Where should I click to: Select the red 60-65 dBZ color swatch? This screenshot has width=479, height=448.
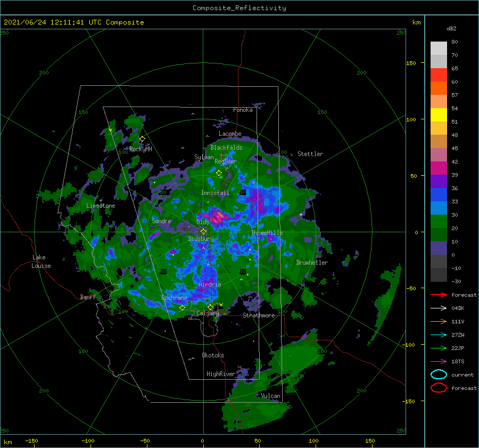[x=439, y=75]
